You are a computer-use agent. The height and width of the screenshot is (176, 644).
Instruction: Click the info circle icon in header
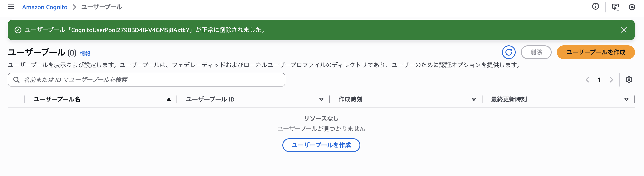(x=595, y=6)
